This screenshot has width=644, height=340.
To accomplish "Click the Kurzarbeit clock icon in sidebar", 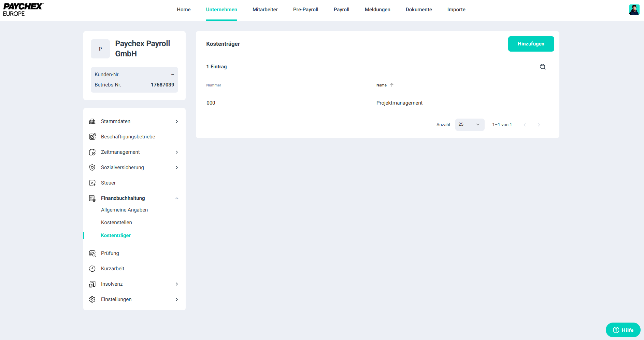I will click(92, 269).
